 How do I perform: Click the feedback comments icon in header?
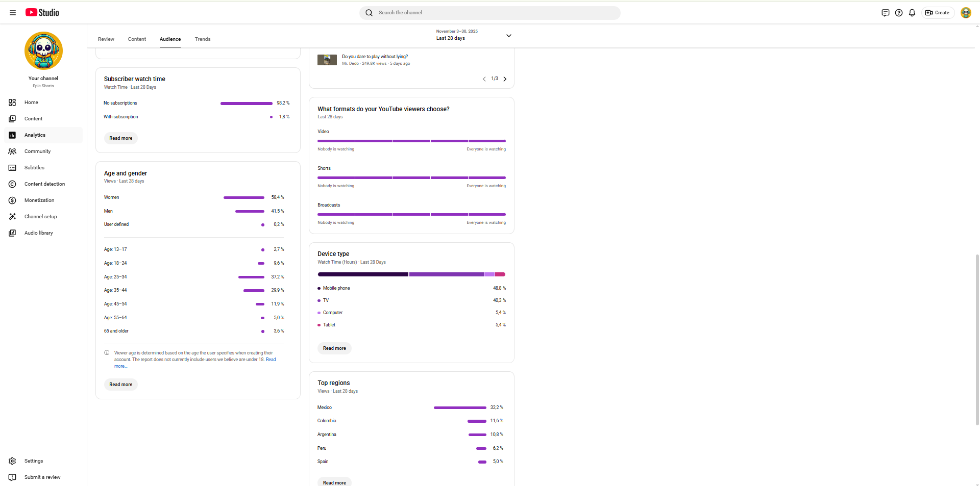click(885, 13)
